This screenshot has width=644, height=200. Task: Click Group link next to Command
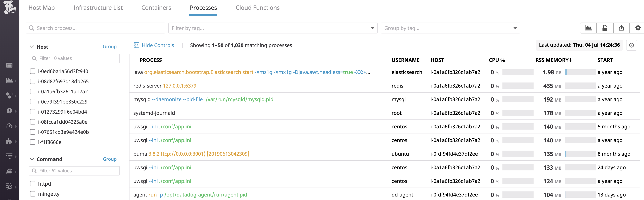(109, 159)
